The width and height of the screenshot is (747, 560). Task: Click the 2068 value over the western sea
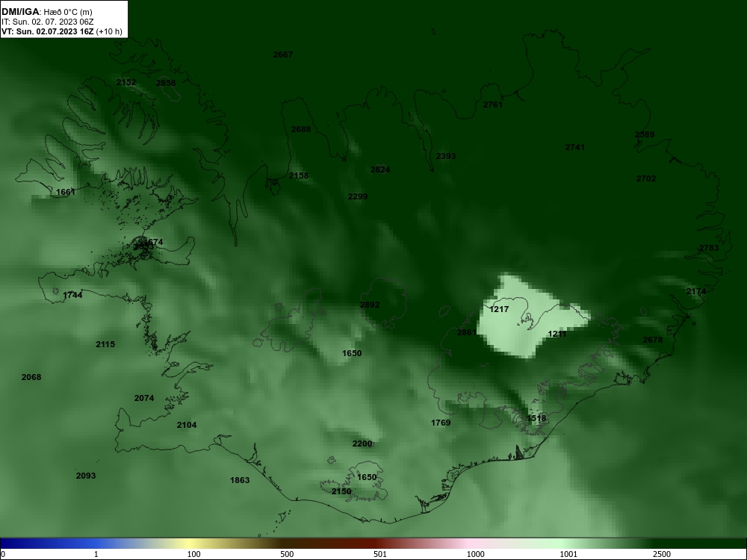pyautogui.click(x=31, y=378)
